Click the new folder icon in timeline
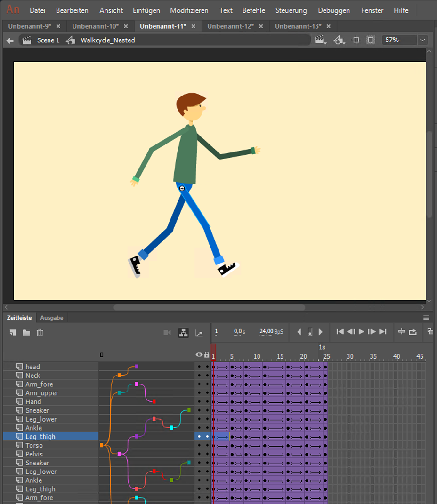 26,333
